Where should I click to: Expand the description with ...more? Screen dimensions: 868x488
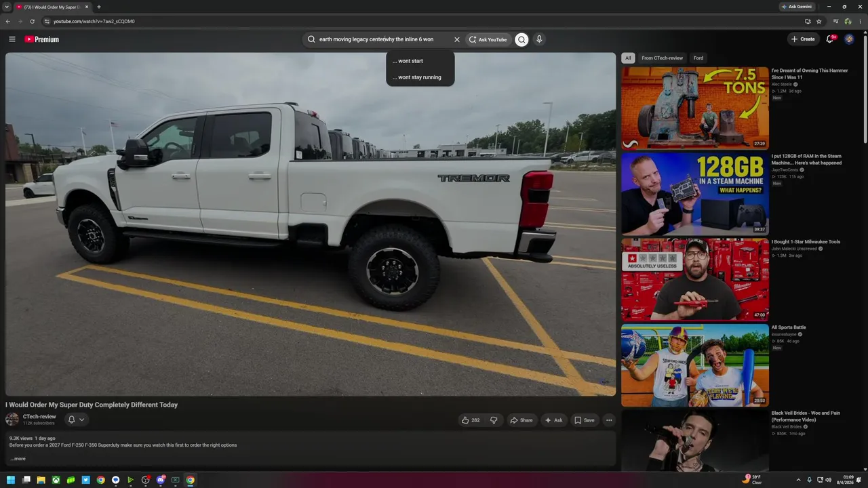pos(18,459)
